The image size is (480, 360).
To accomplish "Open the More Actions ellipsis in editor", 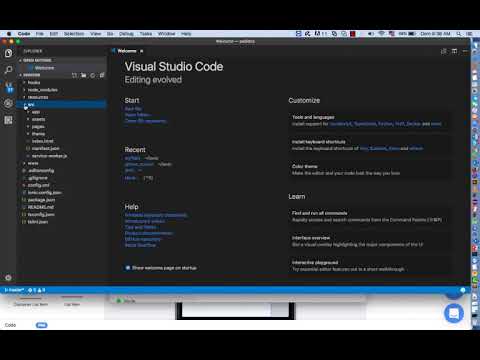I will (465, 51).
